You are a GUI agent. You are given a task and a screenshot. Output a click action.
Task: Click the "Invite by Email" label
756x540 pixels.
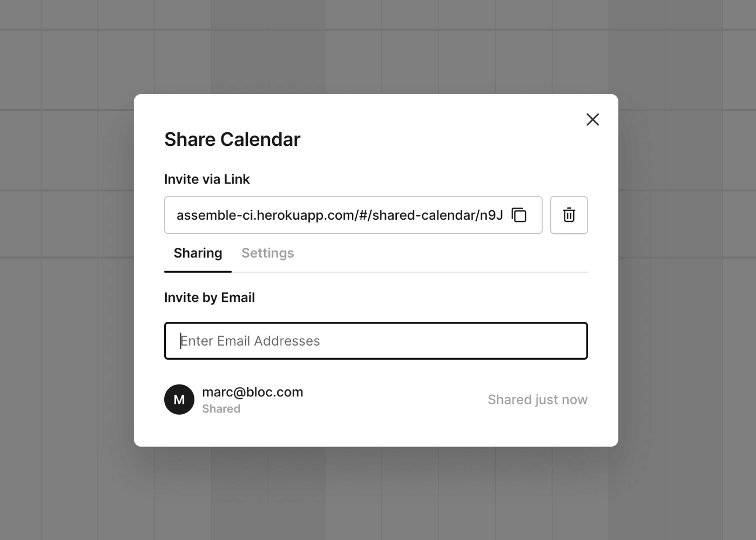click(x=210, y=298)
